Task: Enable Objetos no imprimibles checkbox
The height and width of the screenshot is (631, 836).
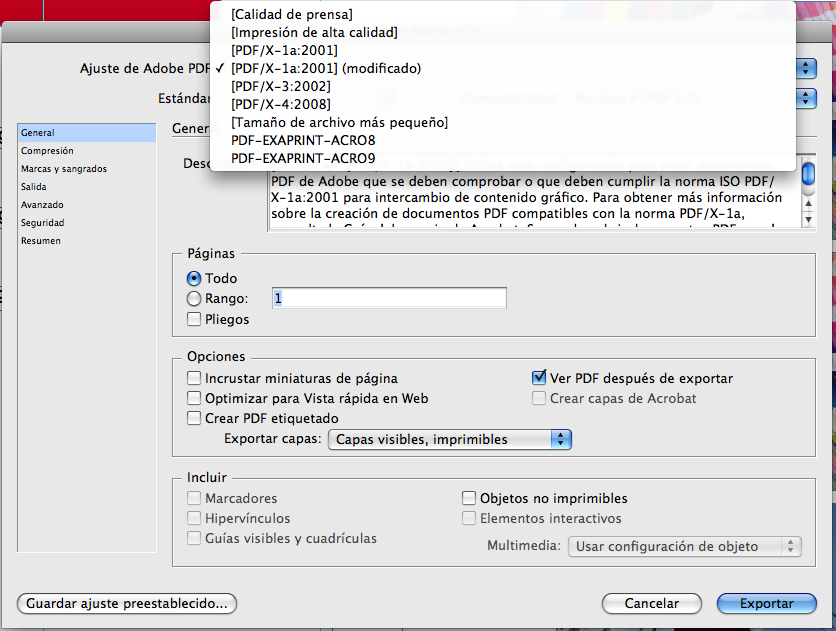Action: tap(469, 498)
